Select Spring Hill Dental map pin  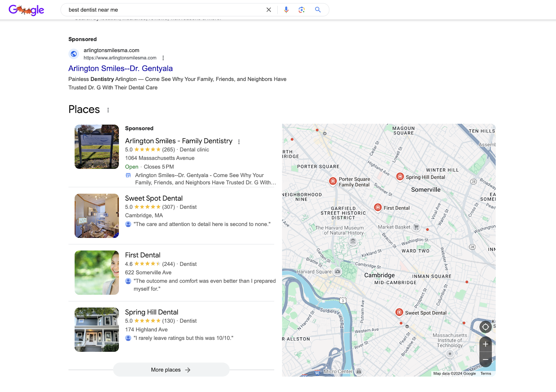400,177
